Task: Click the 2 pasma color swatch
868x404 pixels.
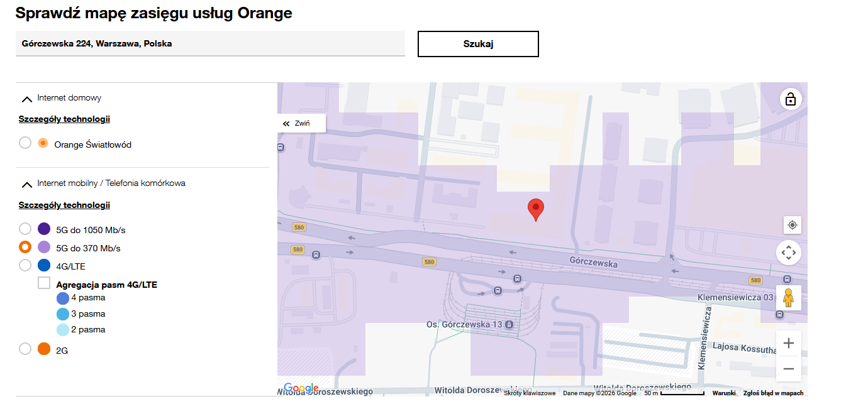Action: 63,330
